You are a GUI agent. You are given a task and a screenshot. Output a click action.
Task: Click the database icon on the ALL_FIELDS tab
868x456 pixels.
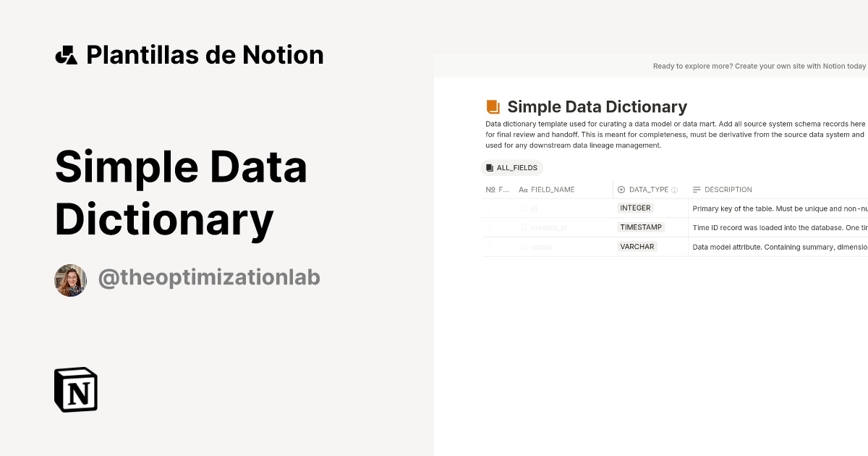click(491, 167)
